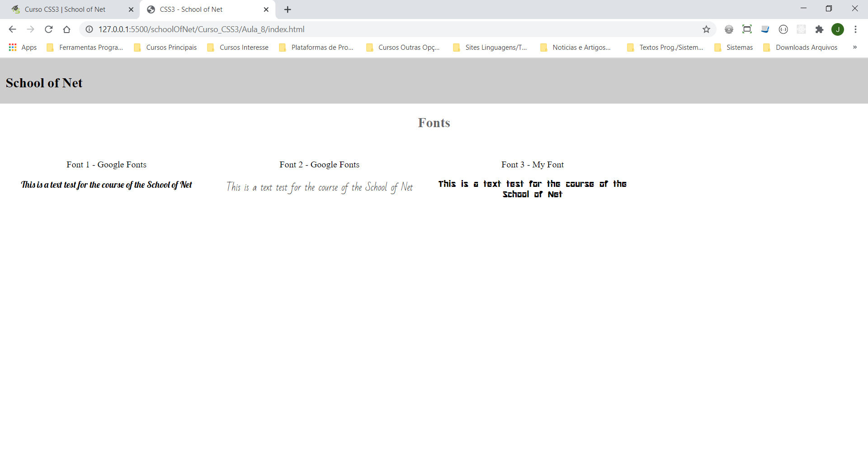Click the faded grey extension icon
Image resolution: width=868 pixels, height=466 pixels.
(801, 29)
